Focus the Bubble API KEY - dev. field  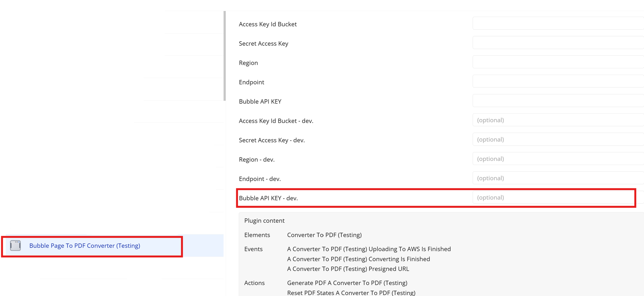[553, 197]
